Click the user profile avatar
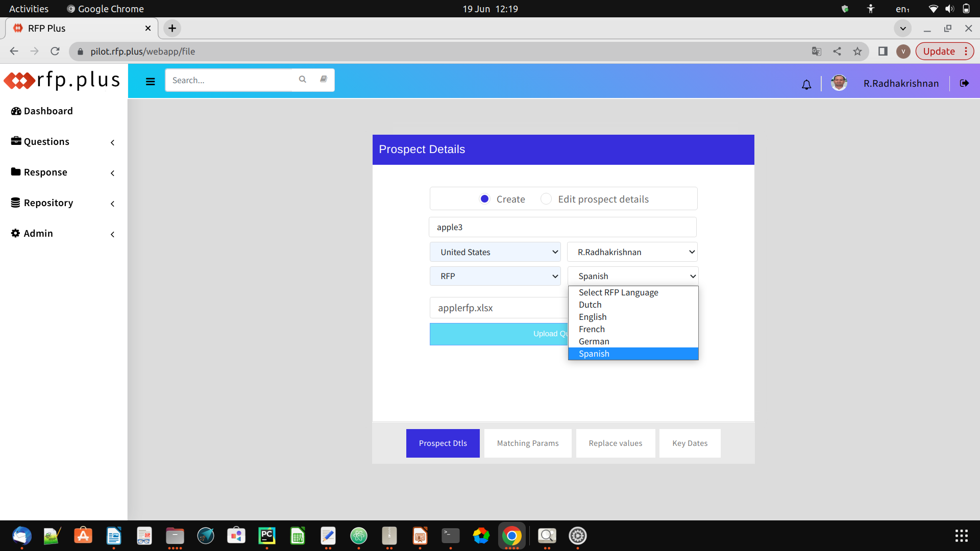This screenshot has height=551, width=980. click(839, 83)
